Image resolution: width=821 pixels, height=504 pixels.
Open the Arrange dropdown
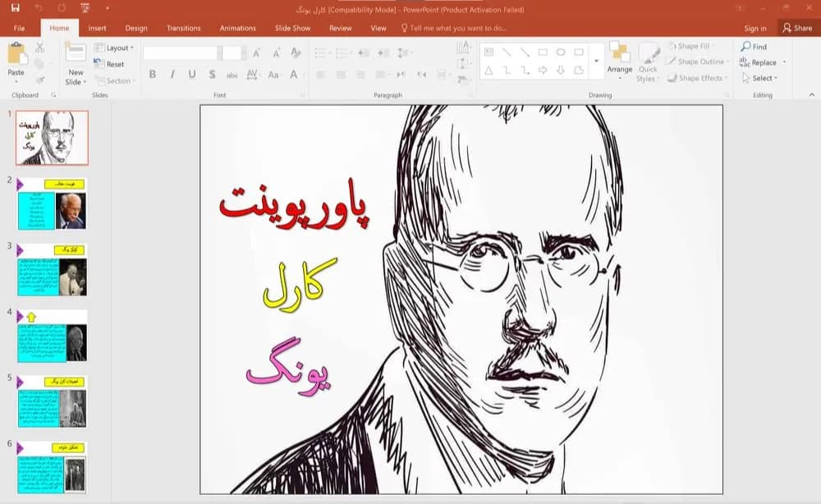click(619, 63)
